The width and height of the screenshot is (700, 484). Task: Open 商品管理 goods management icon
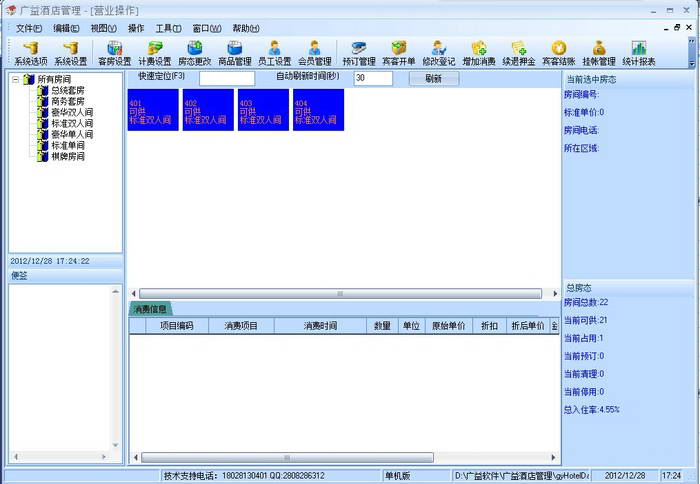coord(235,54)
